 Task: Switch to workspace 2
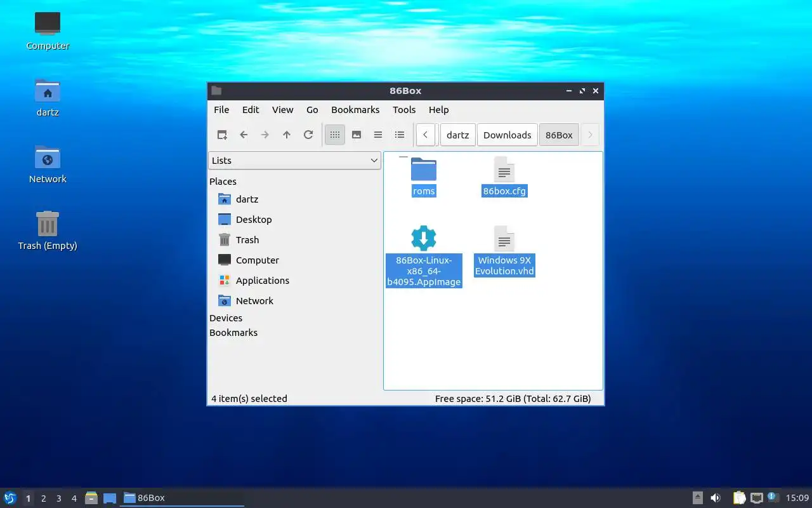43,498
